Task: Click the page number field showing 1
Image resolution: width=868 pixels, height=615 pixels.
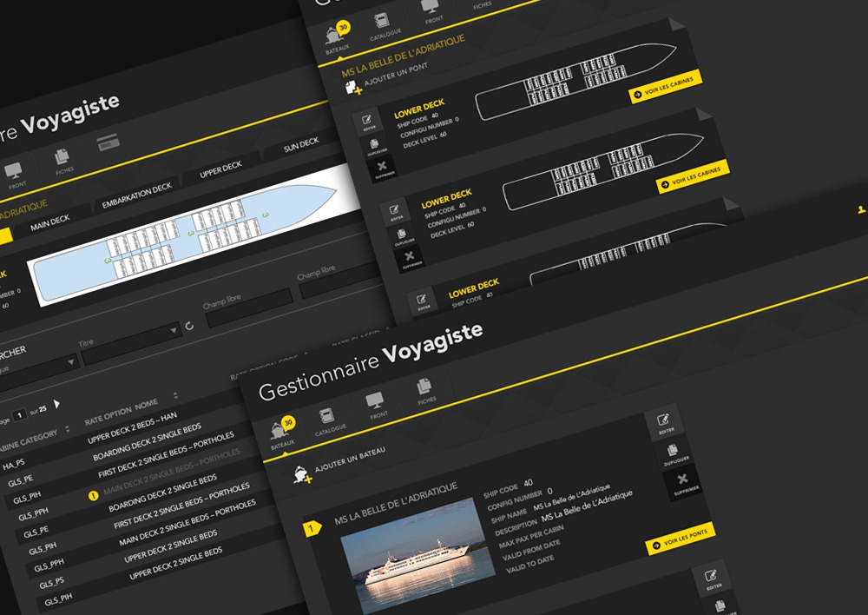Action: [x=19, y=415]
